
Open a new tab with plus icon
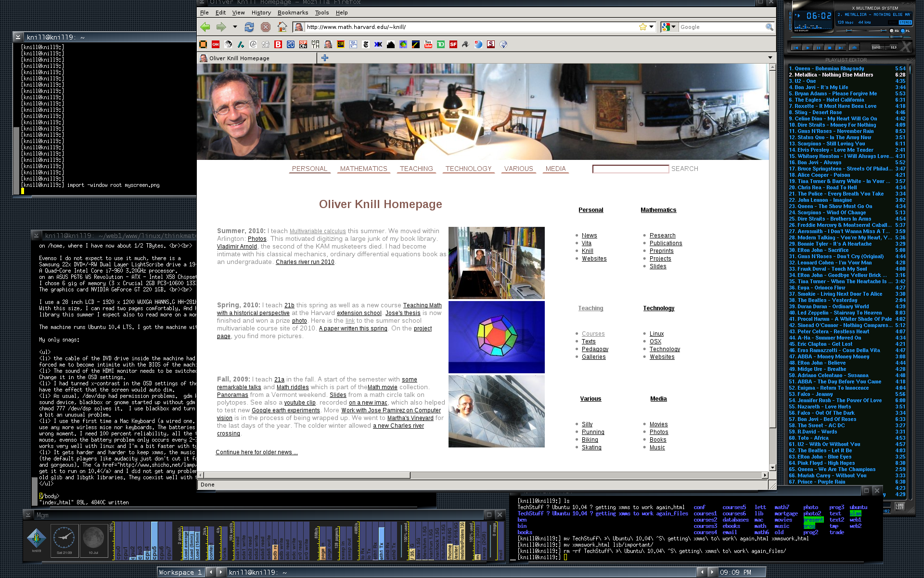pyautogui.click(x=325, y=58)
